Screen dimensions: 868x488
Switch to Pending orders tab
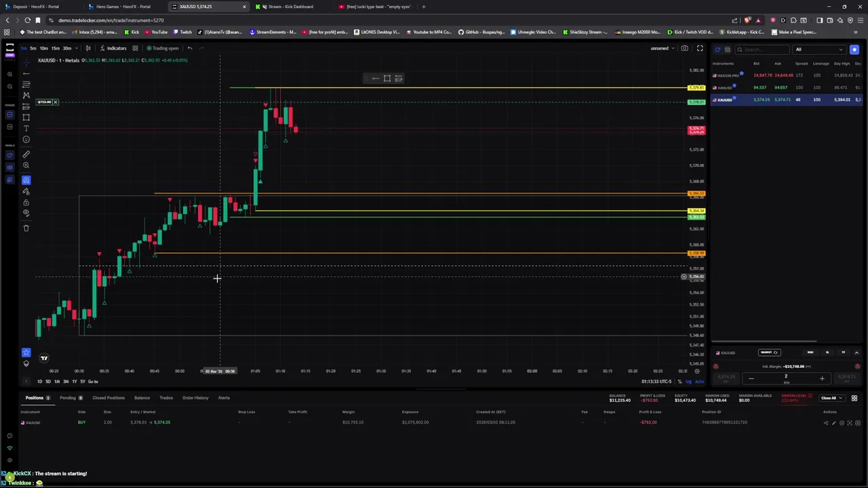[x=71, y=398]
